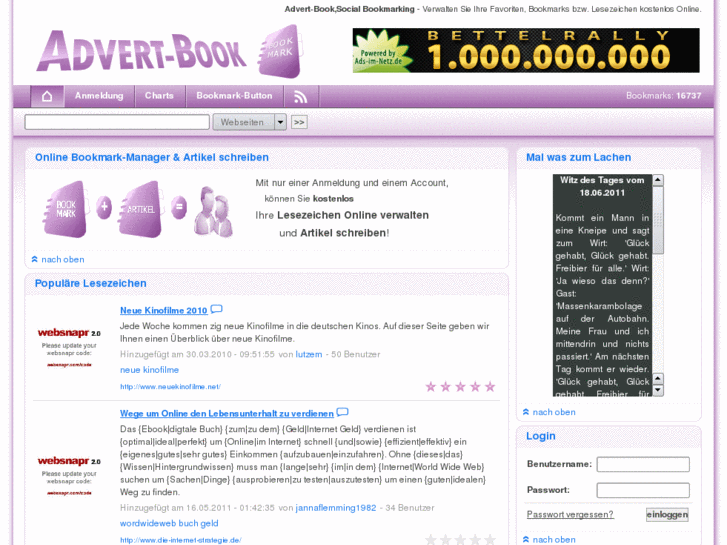Go to the home icon tab

[47, 96]
